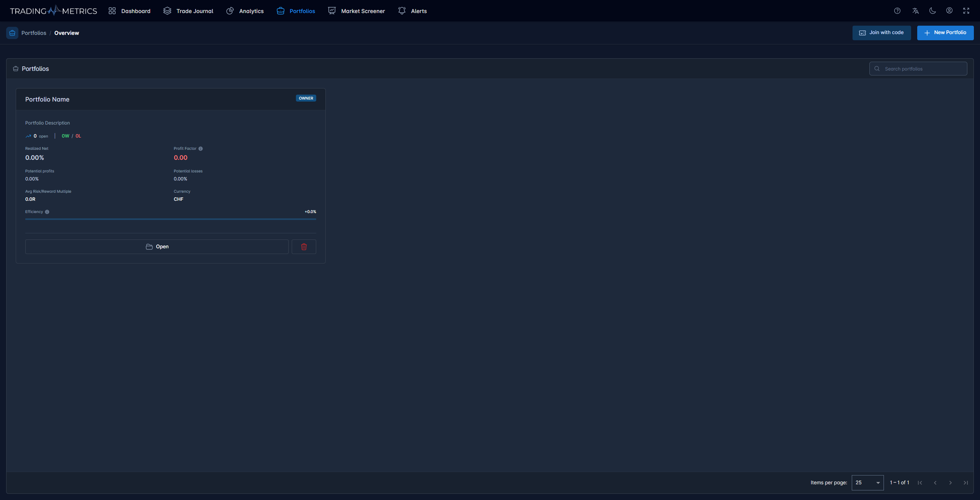Delete portfolio with red trash icon

point(304,247)
